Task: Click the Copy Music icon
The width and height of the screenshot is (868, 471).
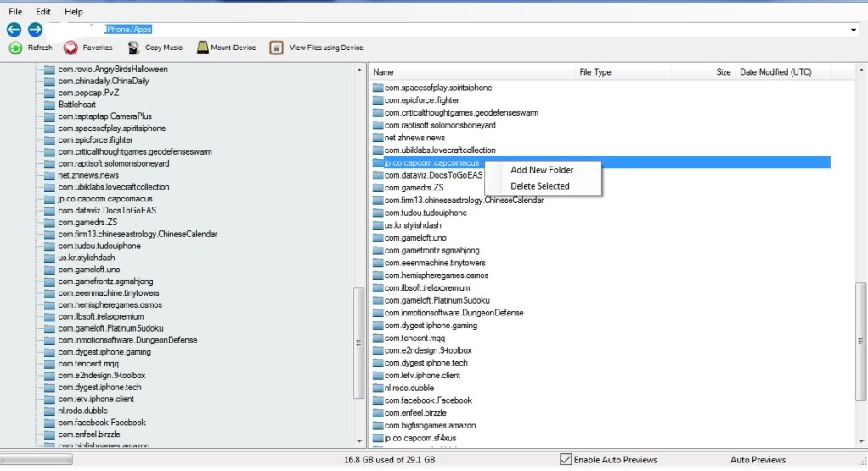Action: tap(133, 48)
